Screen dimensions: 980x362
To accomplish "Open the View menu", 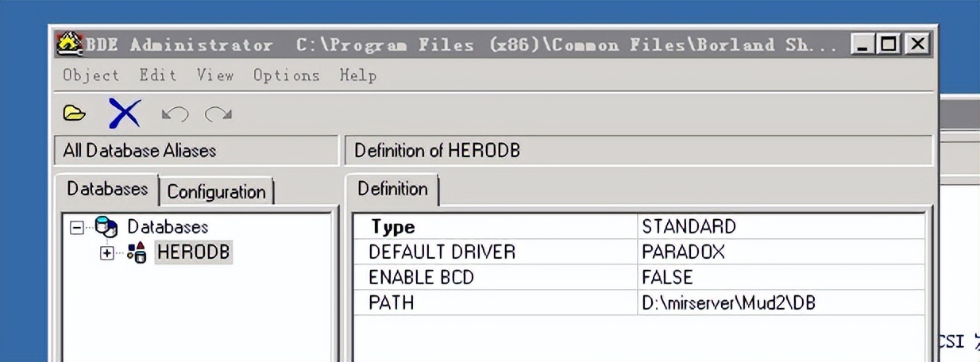I will pyautogui.click(x=215, y=75).
